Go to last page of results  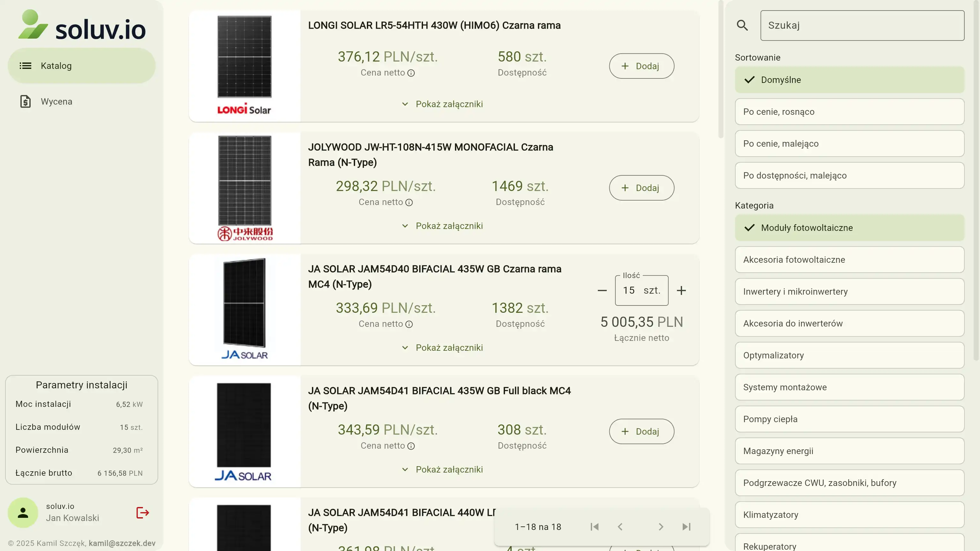click(686, 527)
